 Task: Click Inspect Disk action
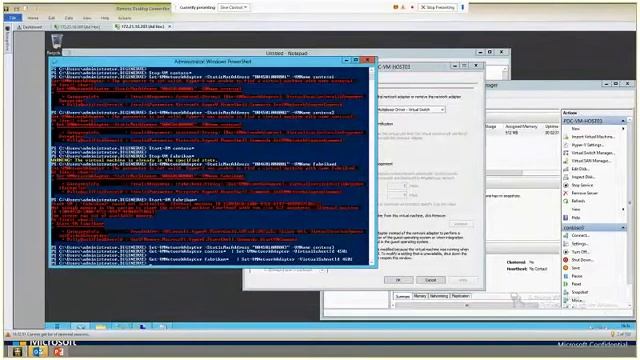[583, 177]
